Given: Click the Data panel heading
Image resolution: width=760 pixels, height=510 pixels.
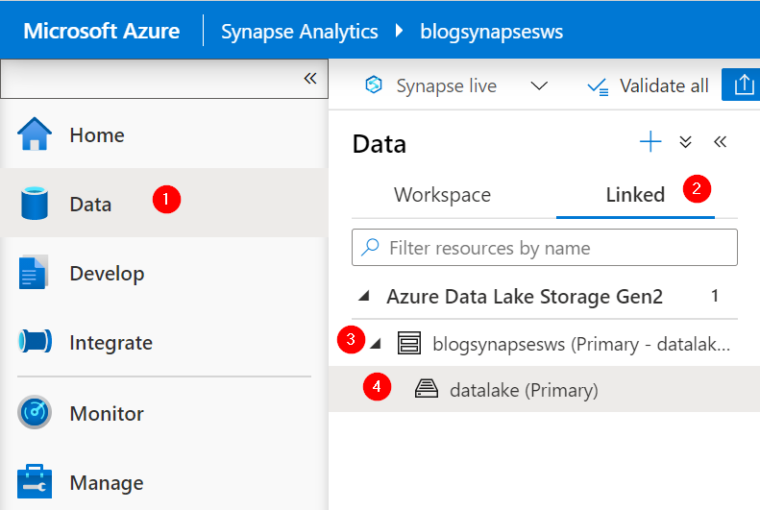Looking at the screenshot, I should (x=379, y=144).
